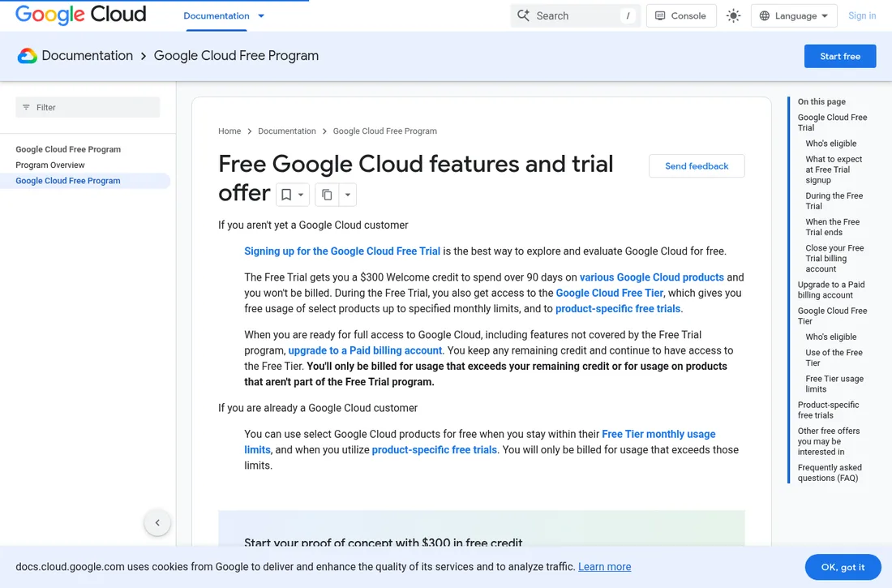The image size is (892, 588).
Task: Collapse the sidebar with the chevron button
Action: coord(157,522)
